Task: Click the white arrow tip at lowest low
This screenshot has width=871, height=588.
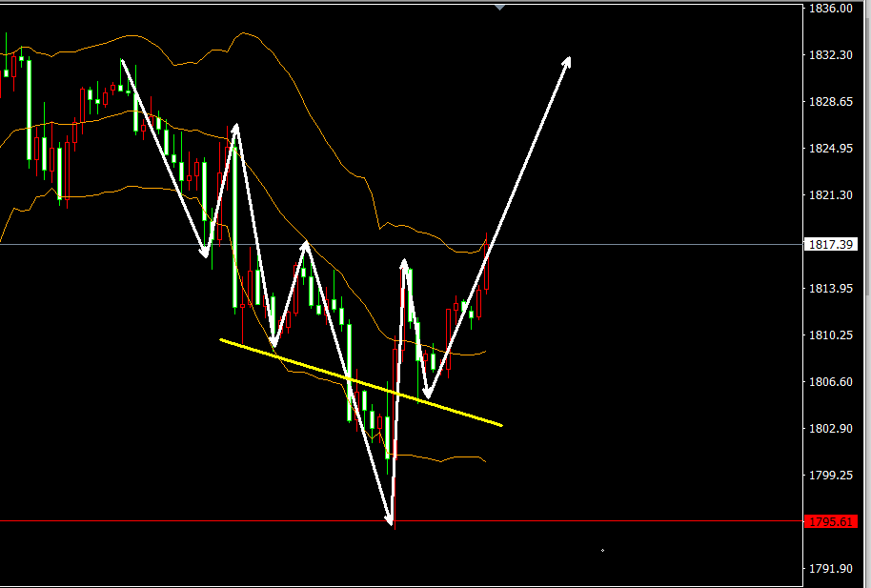Action: tap(391, 520)
